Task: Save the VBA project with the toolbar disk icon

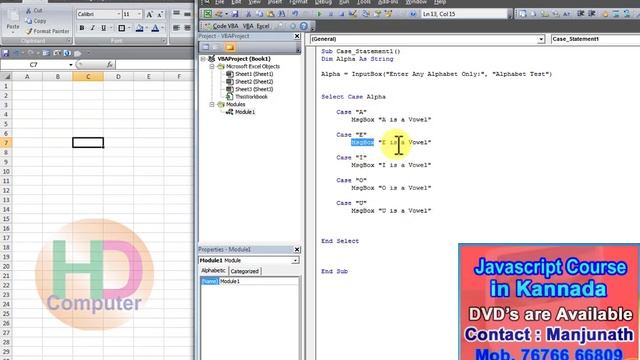Action: pyautogui.click(x=235, y=14)
